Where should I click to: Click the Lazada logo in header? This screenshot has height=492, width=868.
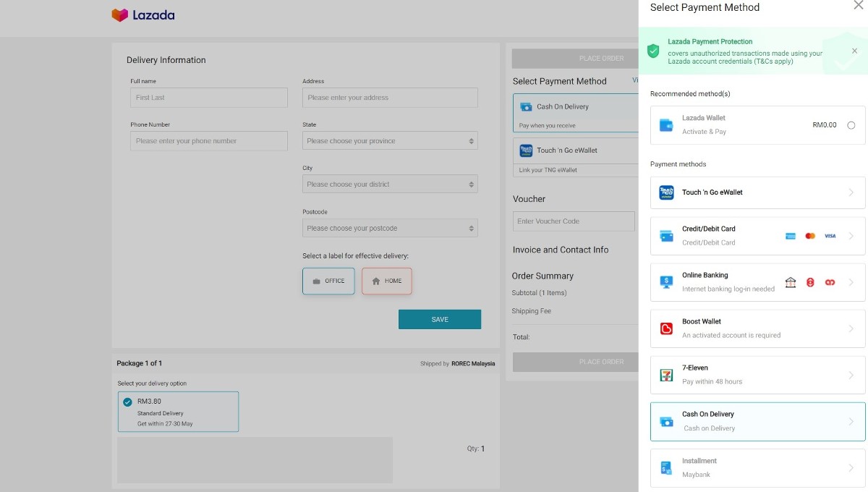(x=142, y=15)
